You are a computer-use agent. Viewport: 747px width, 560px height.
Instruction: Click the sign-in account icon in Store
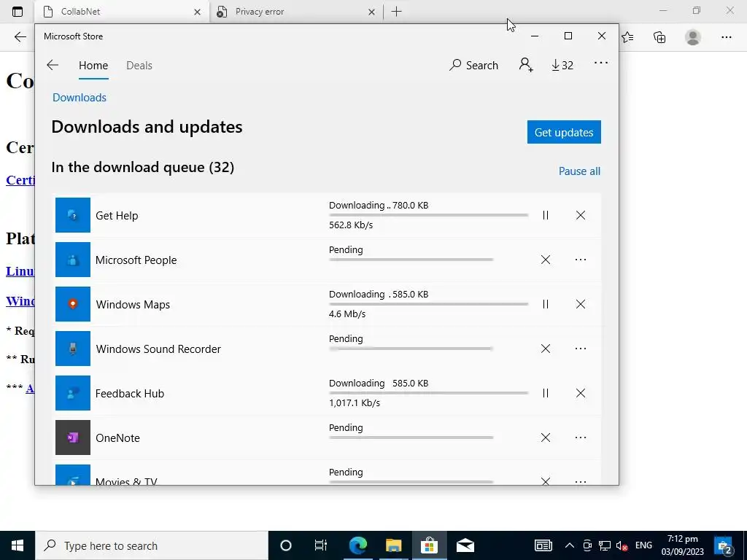coord(526,65)
